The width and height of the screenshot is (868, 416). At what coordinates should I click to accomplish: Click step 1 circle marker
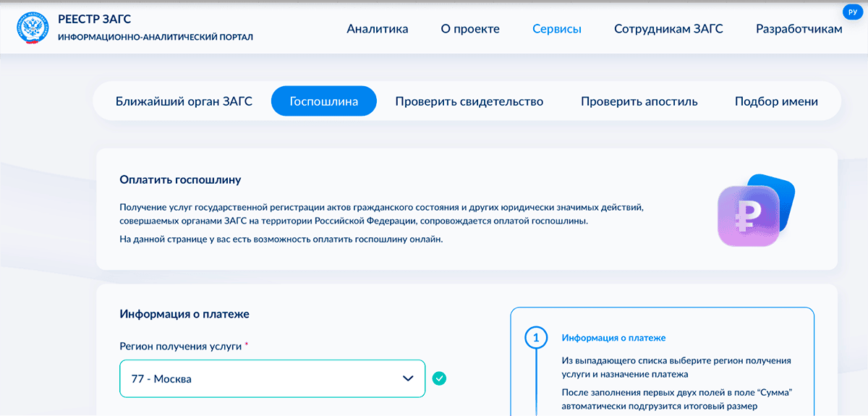536,338
